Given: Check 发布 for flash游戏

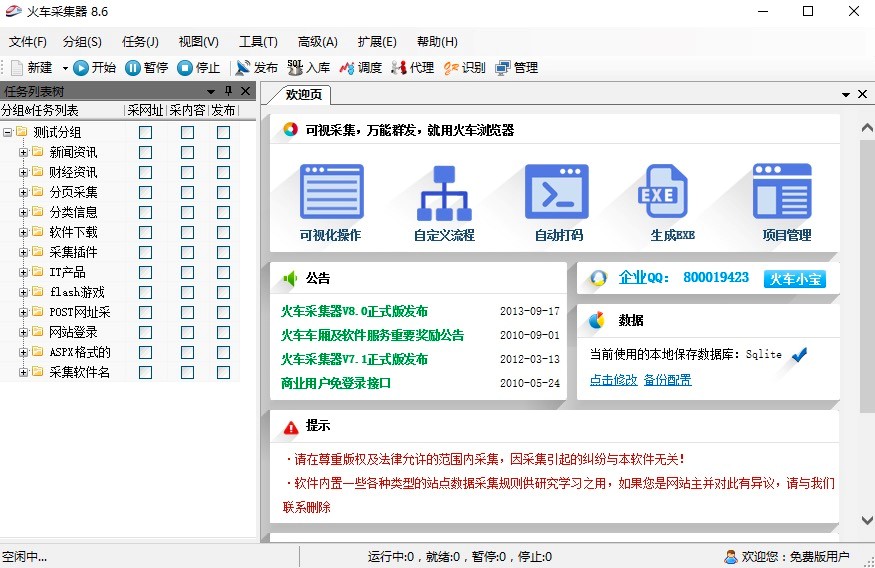Looking at the screenshot, I should 223,292.
